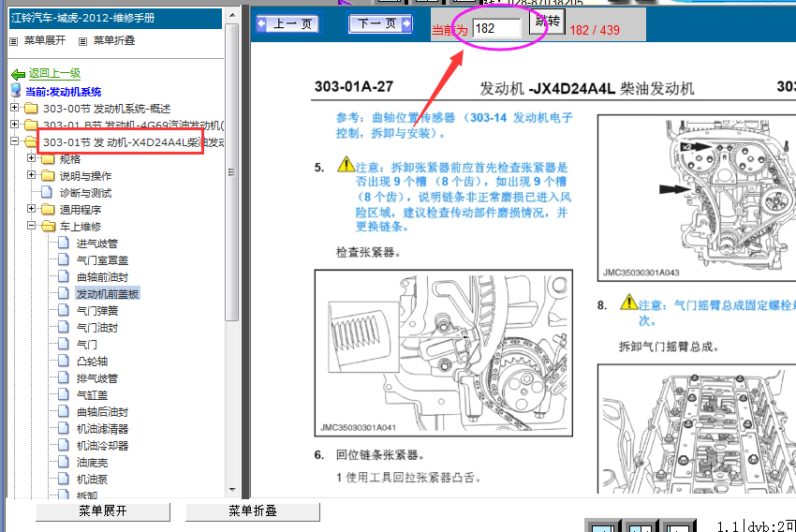796x532 pixels.
Task: Go to next page with 下一页 button
Action: point(381,23)
